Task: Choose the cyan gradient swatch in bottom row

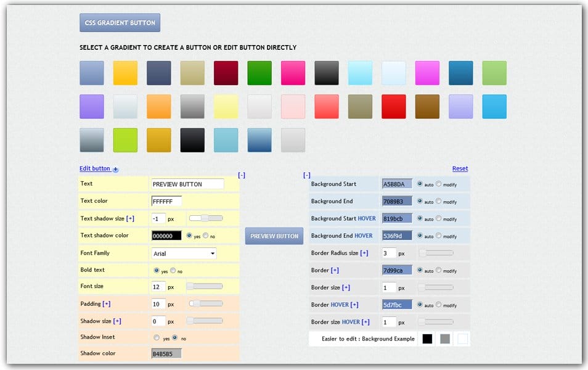Action: point(226,139)
